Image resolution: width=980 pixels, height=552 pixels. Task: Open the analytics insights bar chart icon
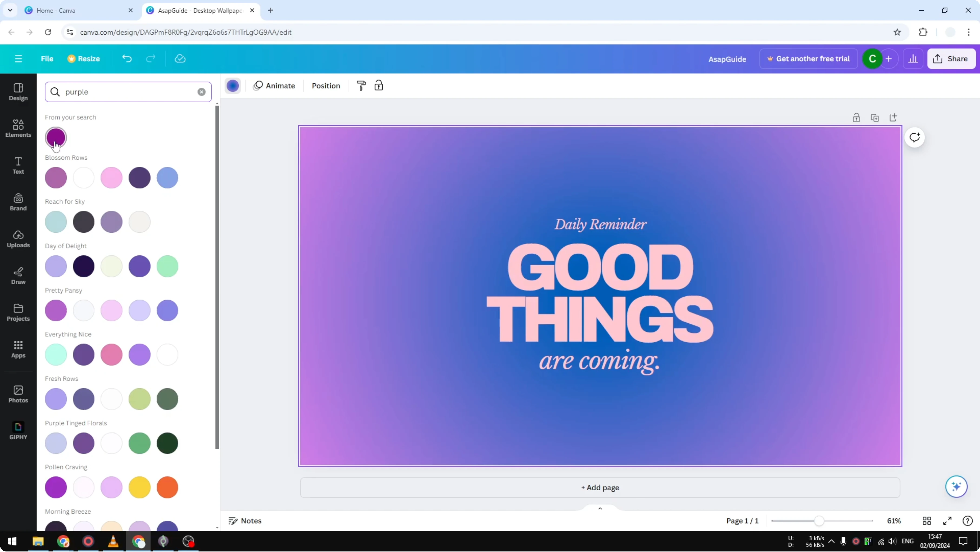(913, 59)
